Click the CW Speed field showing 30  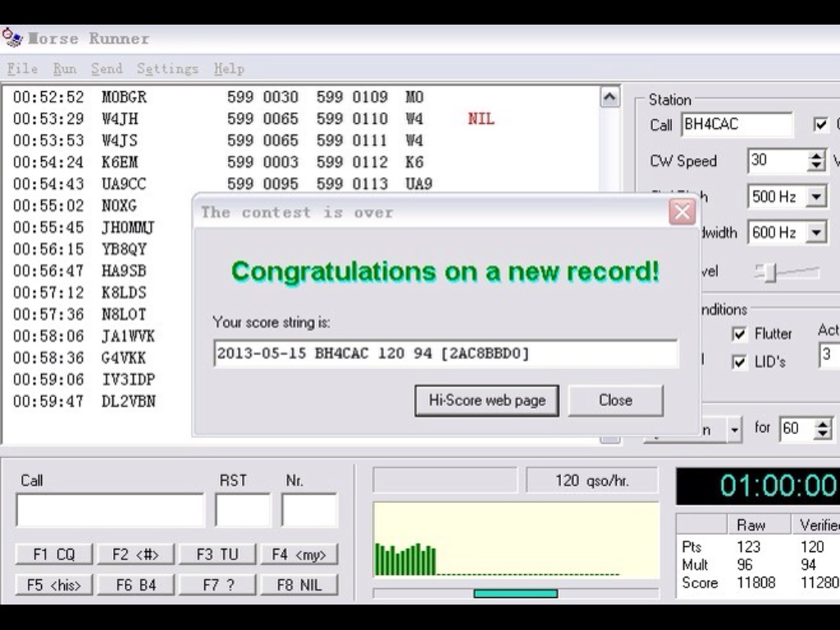[778, 161]
